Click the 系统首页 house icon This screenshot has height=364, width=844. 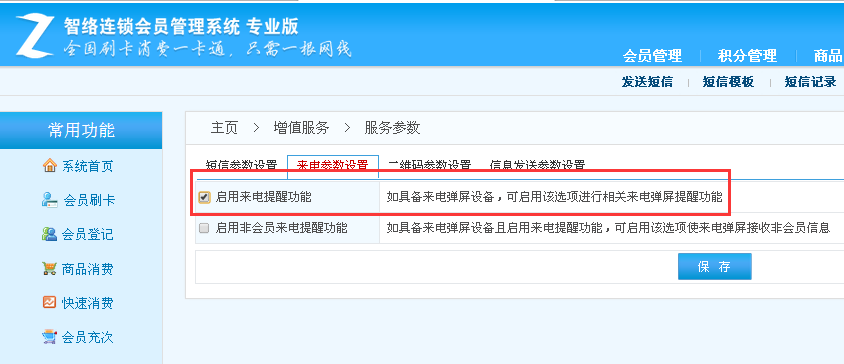tap(49, 165)
